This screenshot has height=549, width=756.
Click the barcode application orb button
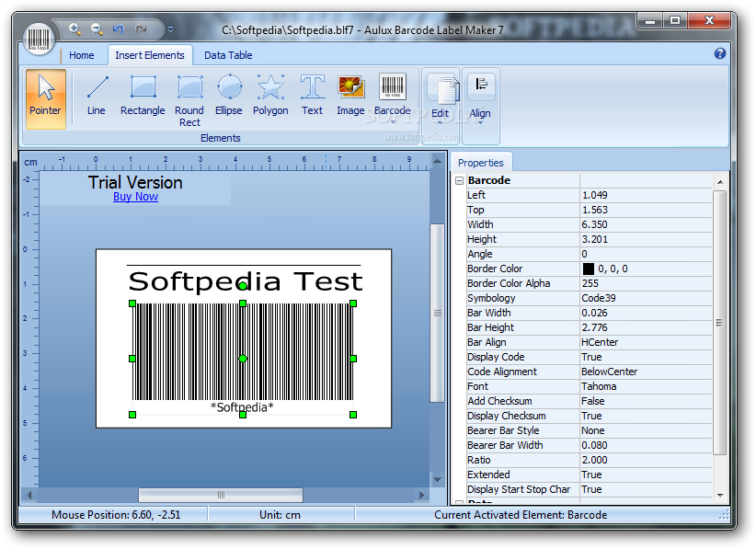[x=38, y=39]
